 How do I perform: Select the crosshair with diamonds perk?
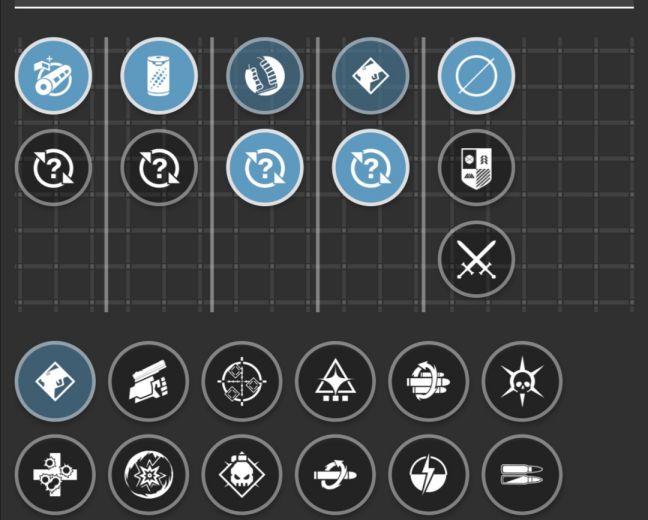[x=242, y=381]
